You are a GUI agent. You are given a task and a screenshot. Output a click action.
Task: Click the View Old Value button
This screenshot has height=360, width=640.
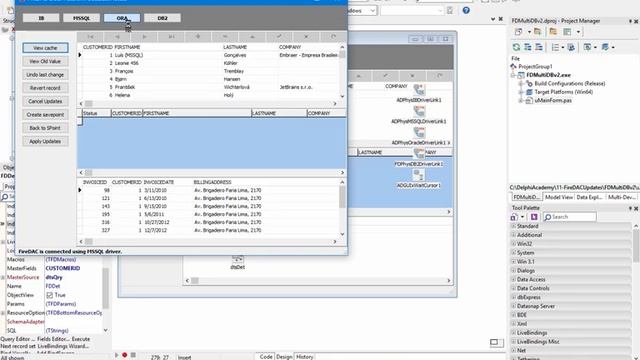tap(45, 61)
